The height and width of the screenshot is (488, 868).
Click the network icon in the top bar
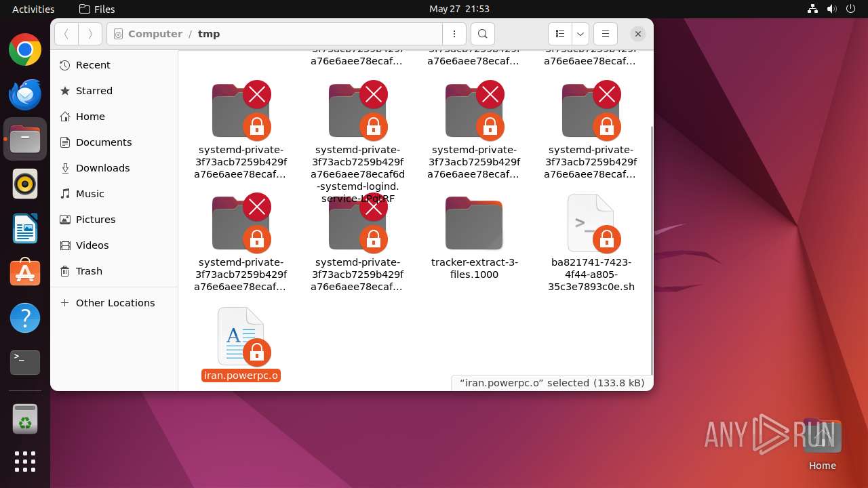point(812,9)
